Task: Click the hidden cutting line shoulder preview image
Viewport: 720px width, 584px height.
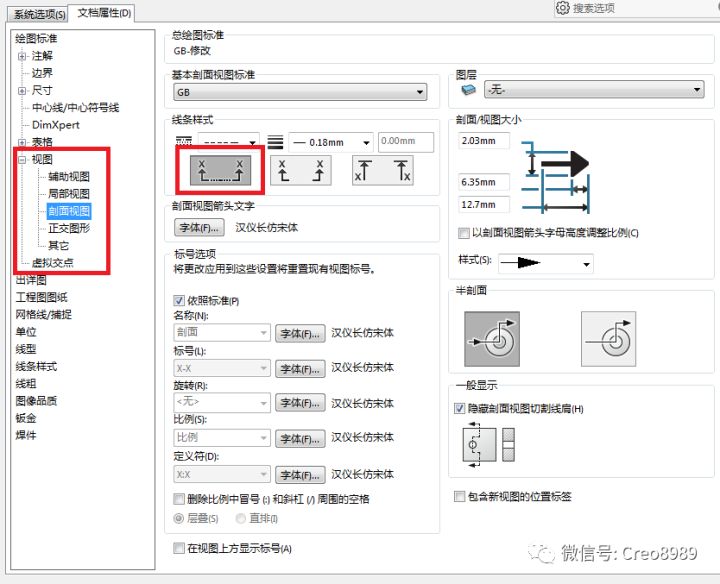Action: point(489,444)
